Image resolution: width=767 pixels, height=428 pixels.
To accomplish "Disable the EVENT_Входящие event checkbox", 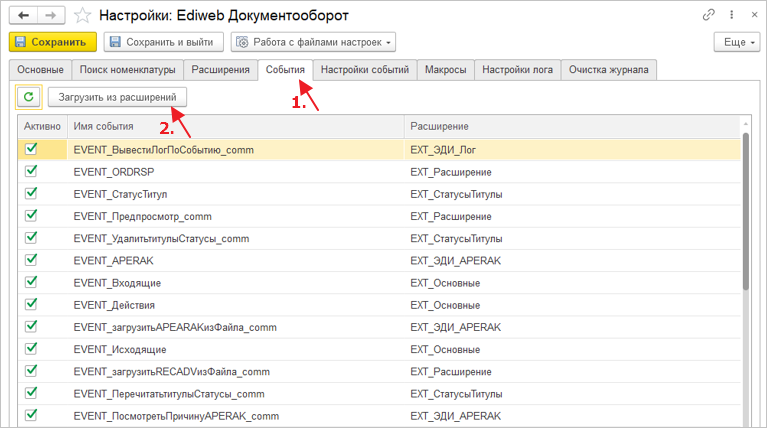I will 31,282.
